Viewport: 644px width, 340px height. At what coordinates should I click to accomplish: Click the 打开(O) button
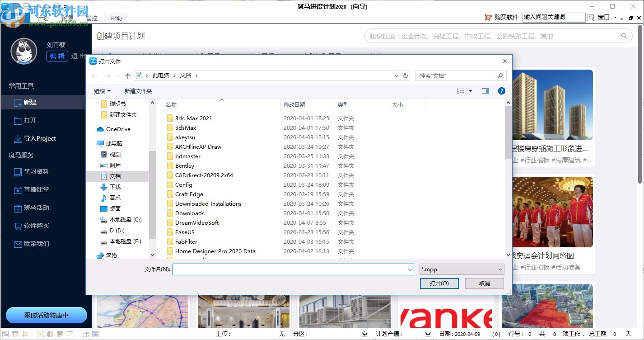(x=439, y=283)
